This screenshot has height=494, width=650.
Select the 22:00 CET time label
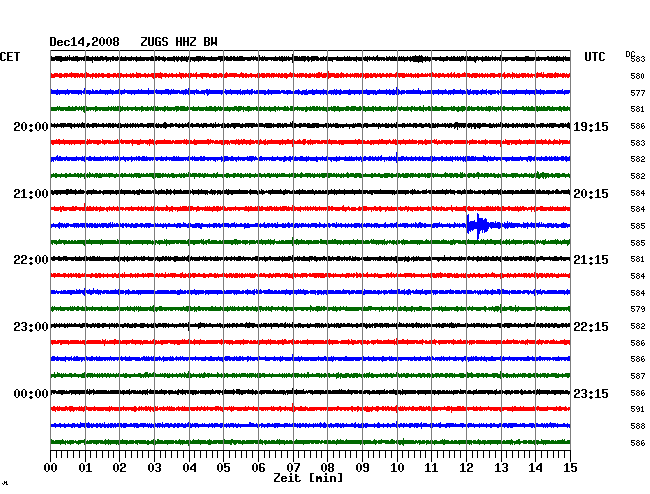tap(31, 260)
